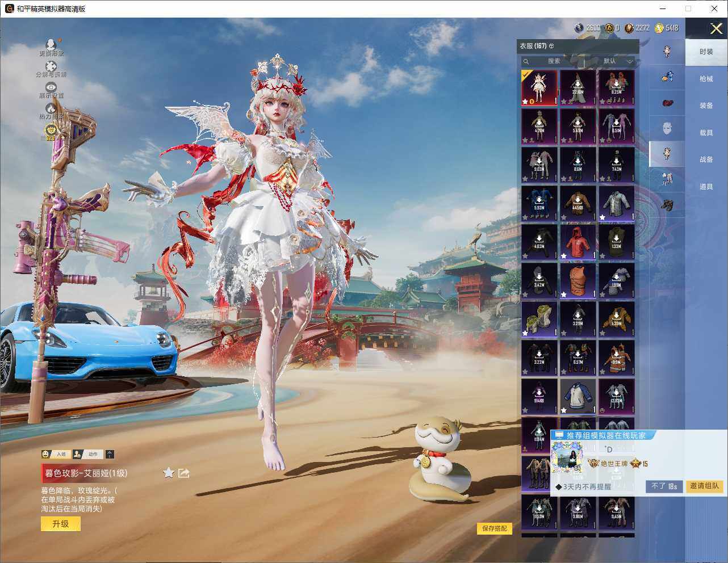728x563 pixels.
Task: Open the 热力相关 flame icon
Action: pos(51,108)
